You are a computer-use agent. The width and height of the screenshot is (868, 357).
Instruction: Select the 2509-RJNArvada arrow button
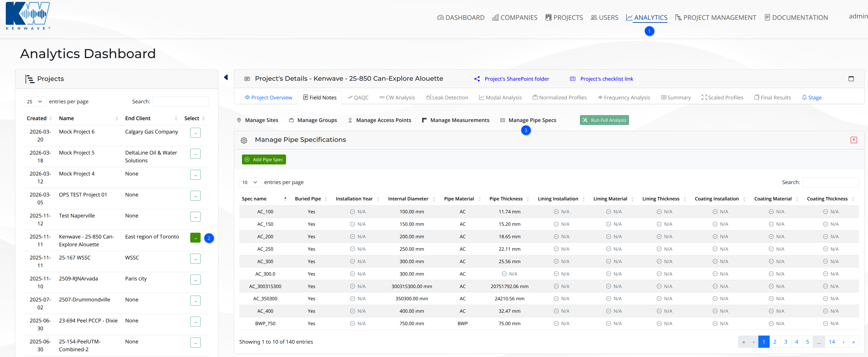click(196, 280)
